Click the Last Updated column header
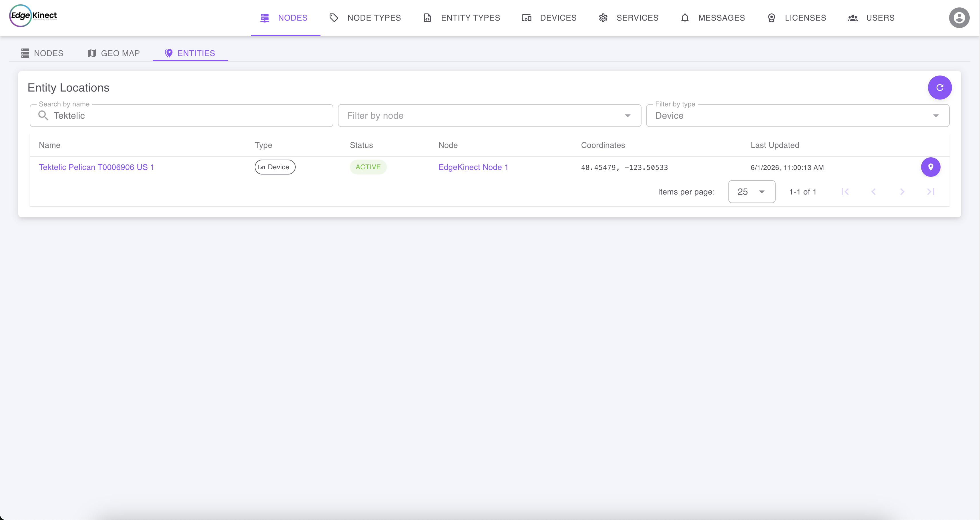The width and height of the screenshot is (980, 520). 774,145
